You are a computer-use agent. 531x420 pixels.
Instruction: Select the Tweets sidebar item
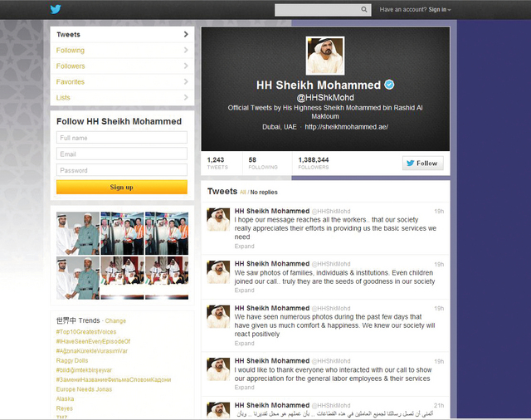pyautogui.click(x=122, y=35)
